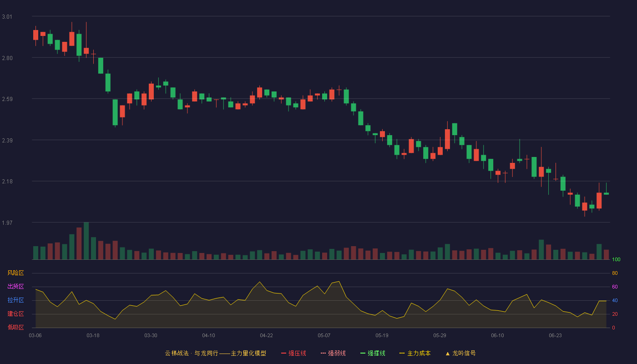The image size is (637, 364).
Task: Click the 06-23 date label
Action: point(555,335)
